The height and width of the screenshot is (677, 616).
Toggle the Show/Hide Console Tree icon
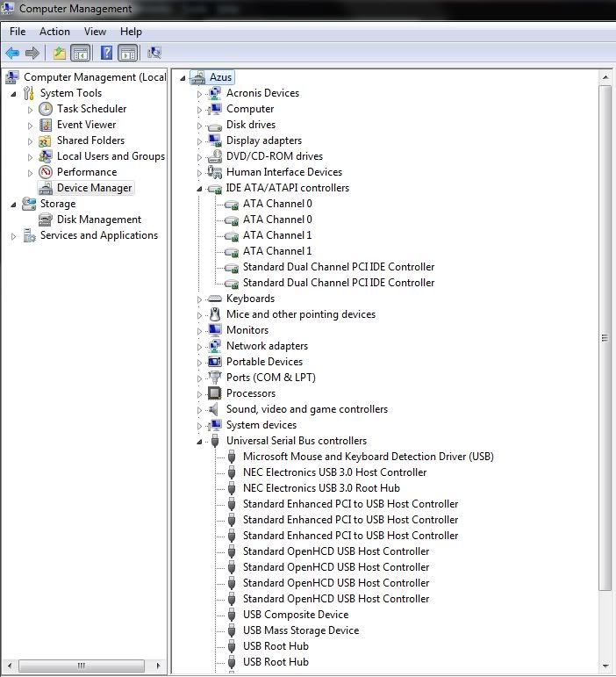[x=81, y=53]
